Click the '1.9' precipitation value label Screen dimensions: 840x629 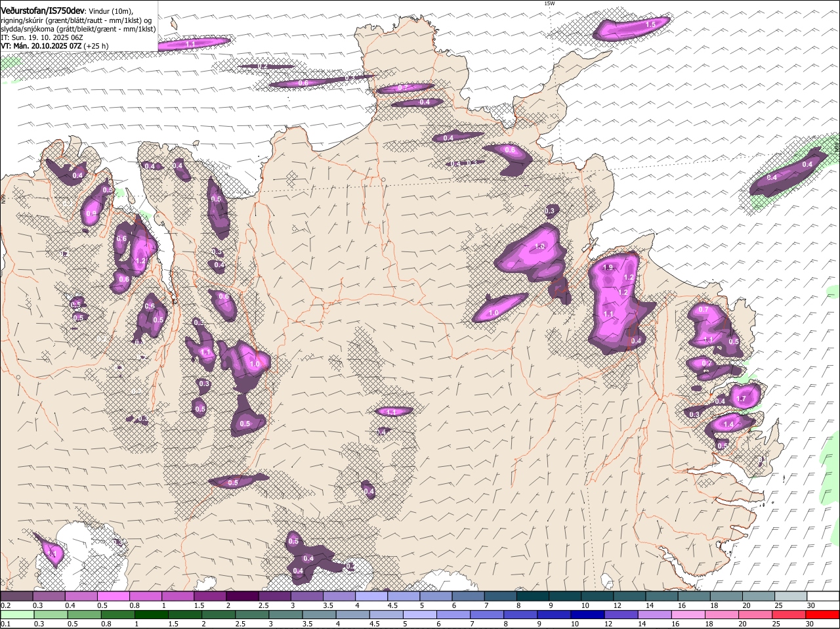pyautogui.click(x=608, y=267)
